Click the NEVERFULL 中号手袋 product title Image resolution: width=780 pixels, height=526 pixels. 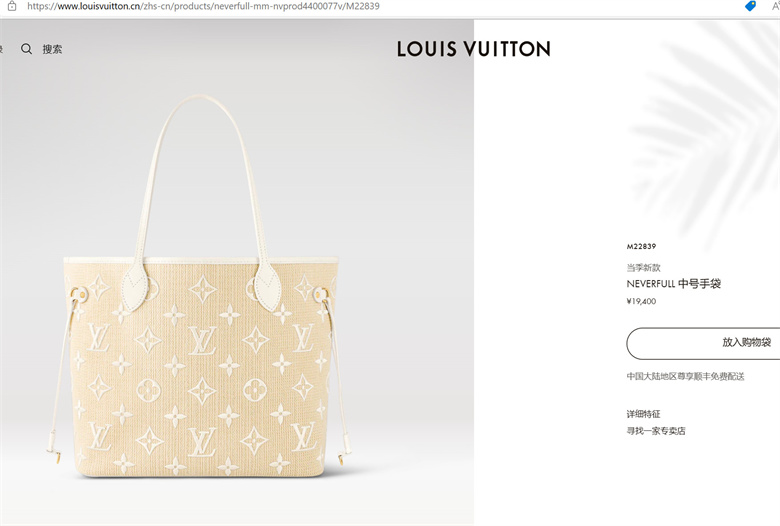point(674,284)
